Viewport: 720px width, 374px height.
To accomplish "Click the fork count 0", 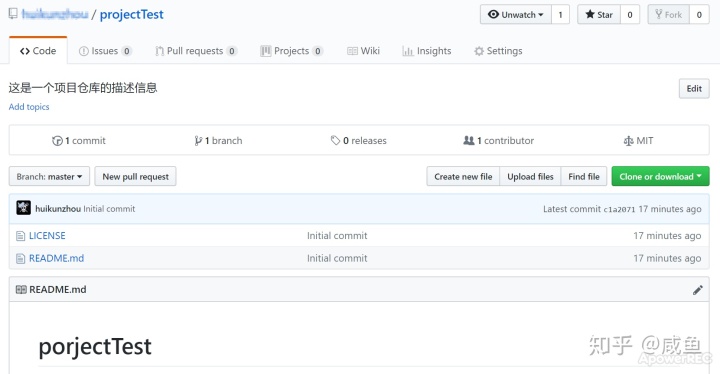I will coord(699,14).
